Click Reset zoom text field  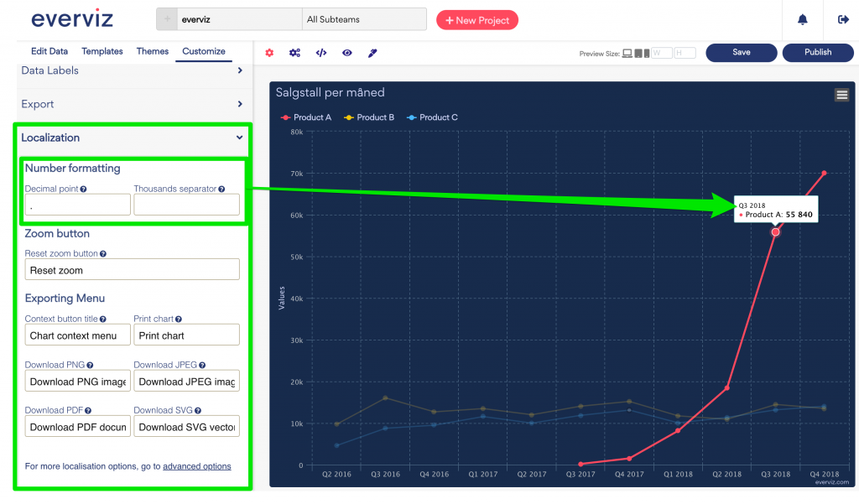(x=132, y=269)
